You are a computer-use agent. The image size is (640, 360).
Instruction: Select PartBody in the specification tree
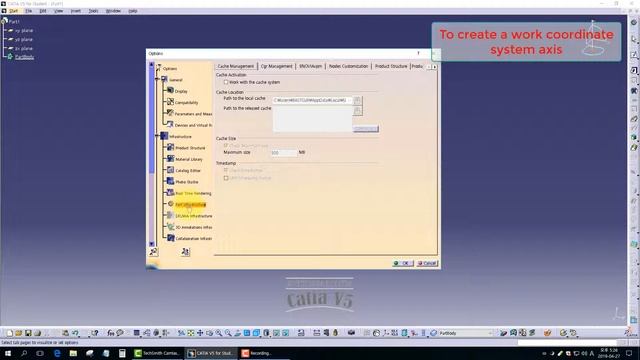click(24, 57)
